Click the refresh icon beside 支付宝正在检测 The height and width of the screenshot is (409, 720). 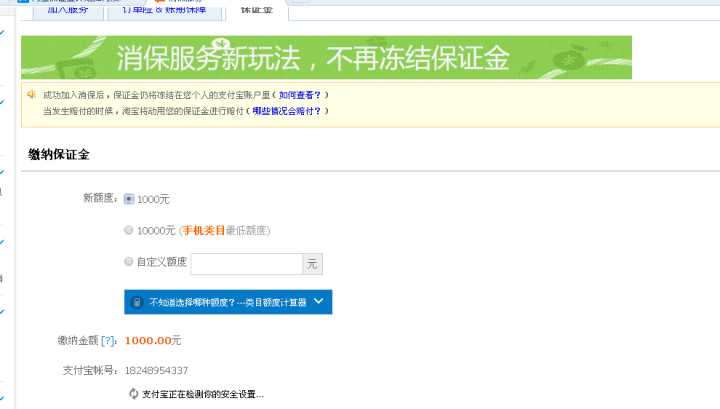pos(134,394)
